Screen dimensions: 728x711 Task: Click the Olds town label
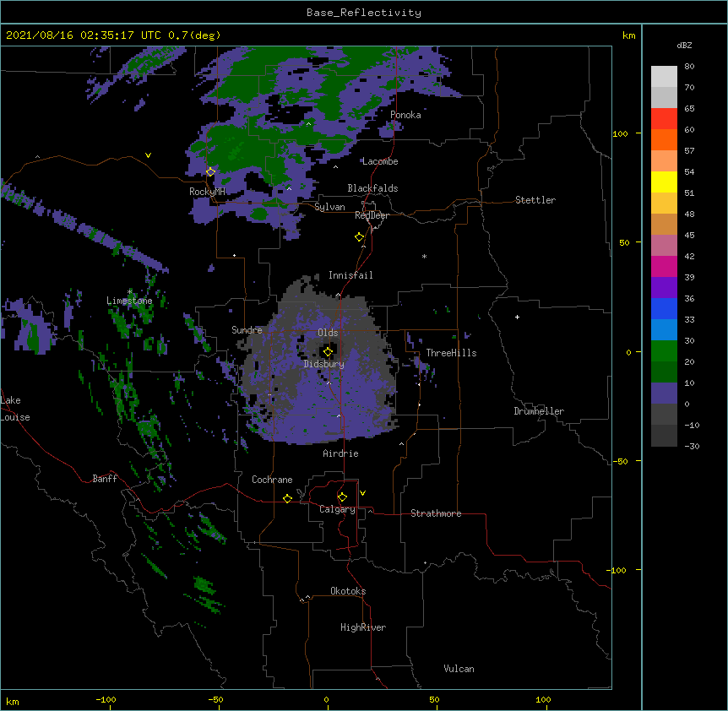click(x=328, y=333)
